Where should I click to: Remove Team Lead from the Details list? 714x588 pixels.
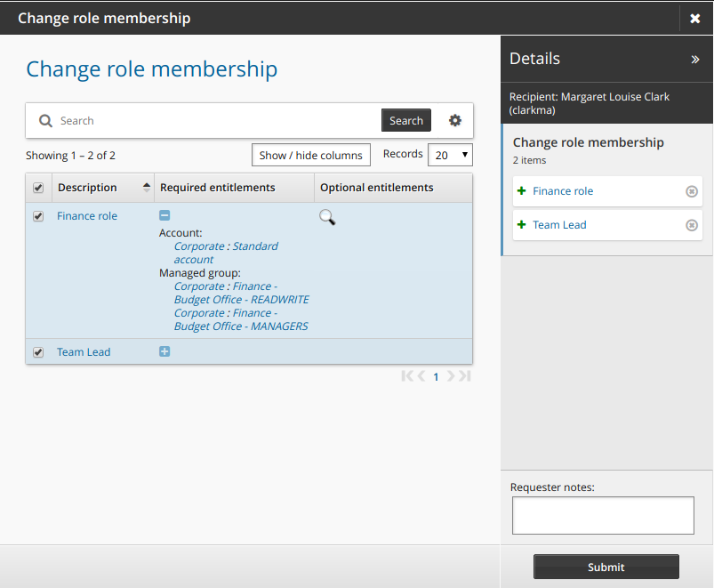pyautogui.click(x=692, y=225)
